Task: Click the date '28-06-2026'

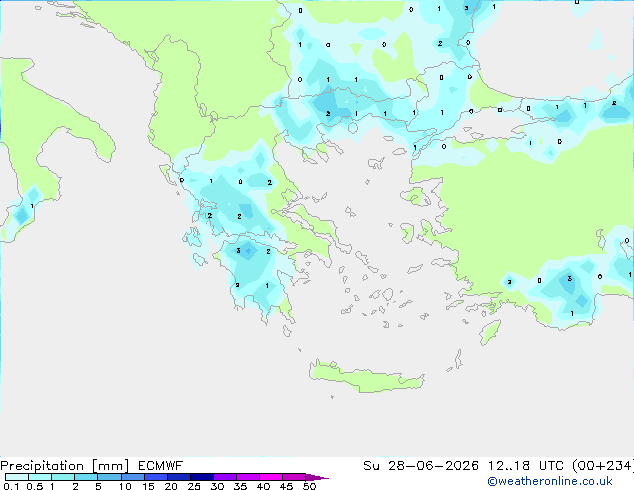Action: [x=433, y=466]
